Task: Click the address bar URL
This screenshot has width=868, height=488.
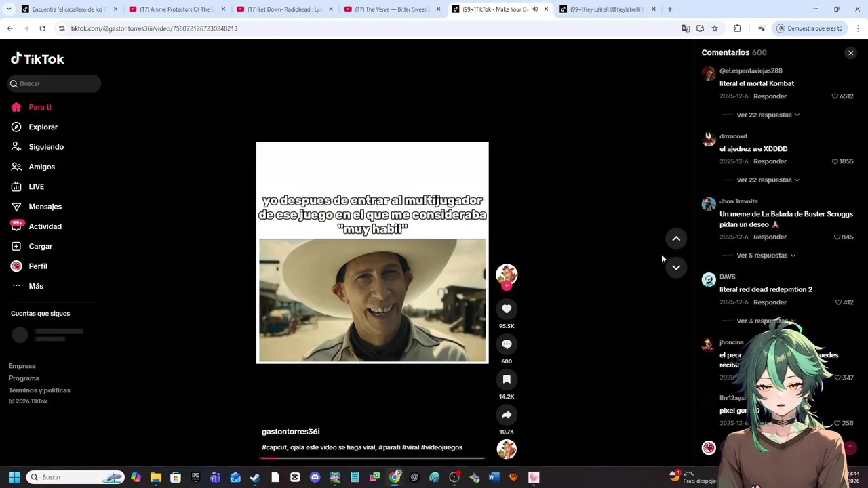Action: 154,28
